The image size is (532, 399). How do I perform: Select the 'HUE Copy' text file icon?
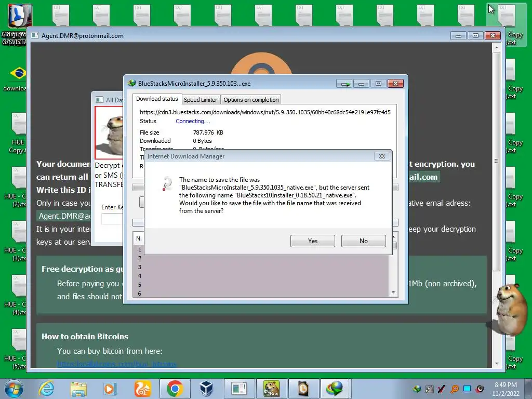coord(17,134)
